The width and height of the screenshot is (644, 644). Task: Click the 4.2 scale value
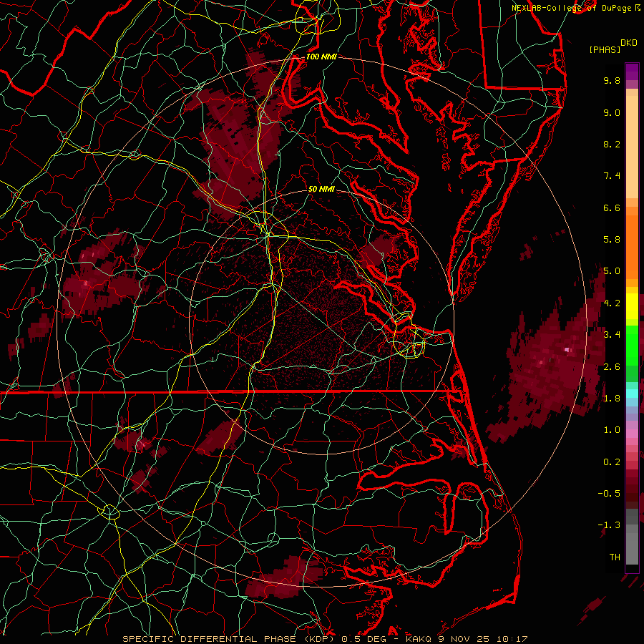click(612, 303)
